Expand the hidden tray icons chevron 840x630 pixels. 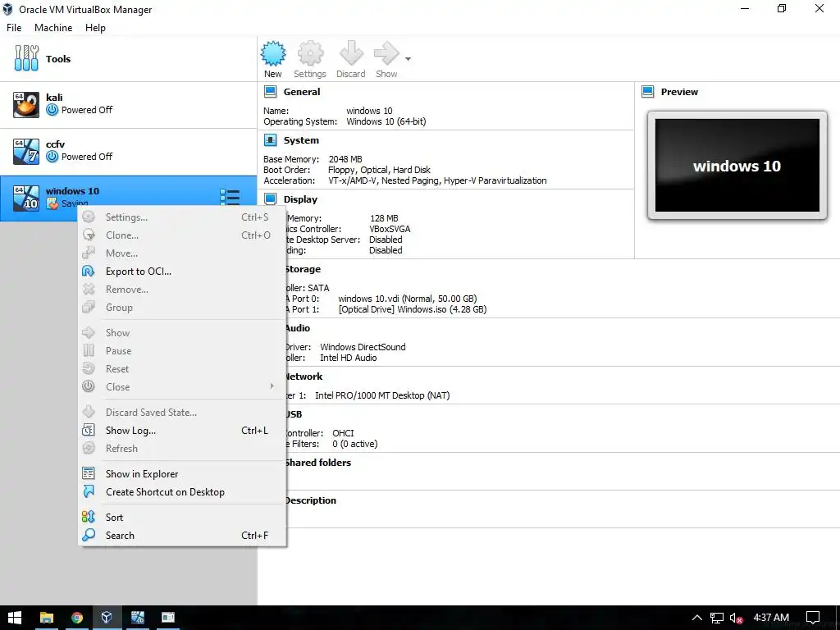697,618
